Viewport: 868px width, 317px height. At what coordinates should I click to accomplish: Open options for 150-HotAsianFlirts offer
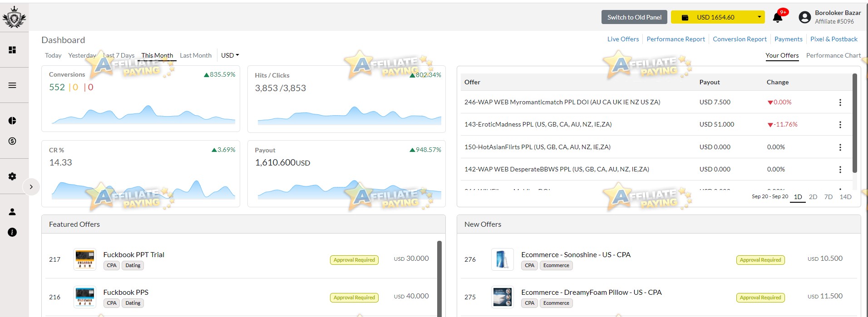(x=840, y=147)
